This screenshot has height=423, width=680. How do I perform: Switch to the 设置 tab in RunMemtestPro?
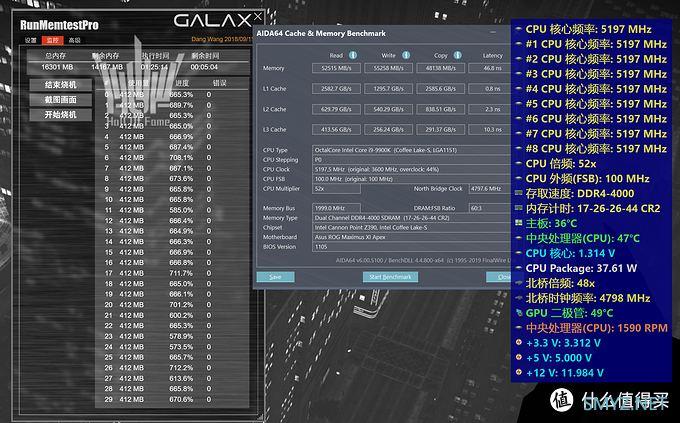[x=31, y=40]
